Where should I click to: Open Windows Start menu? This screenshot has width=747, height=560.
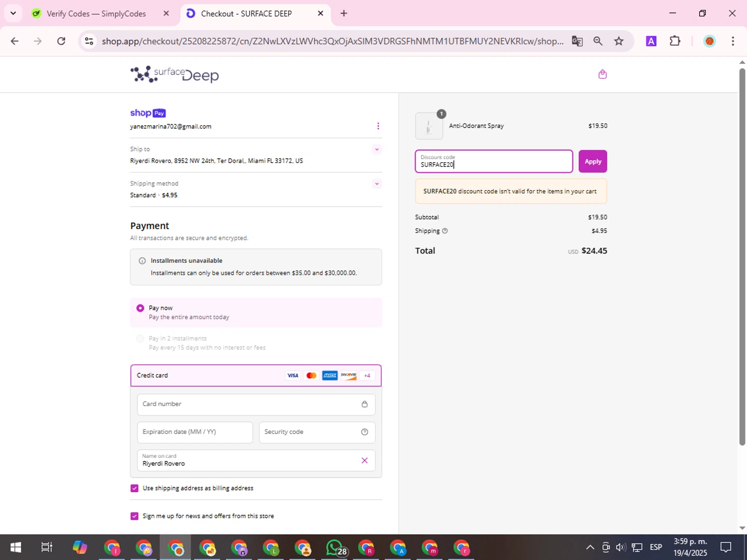click(15, 548)
